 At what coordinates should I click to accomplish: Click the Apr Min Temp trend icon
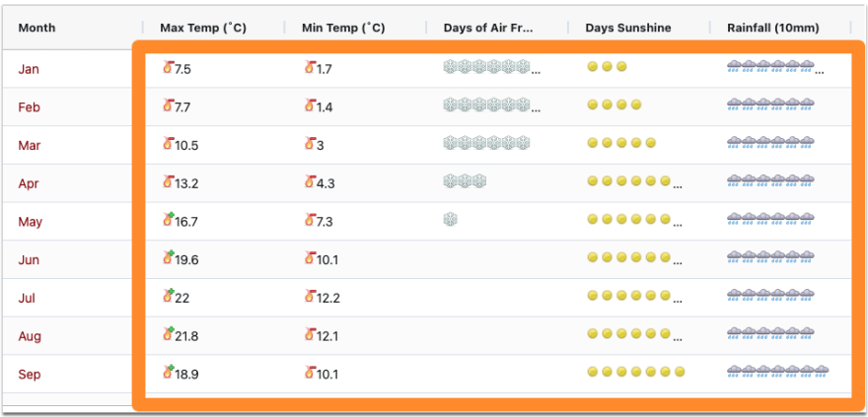[x=310, y=182]
